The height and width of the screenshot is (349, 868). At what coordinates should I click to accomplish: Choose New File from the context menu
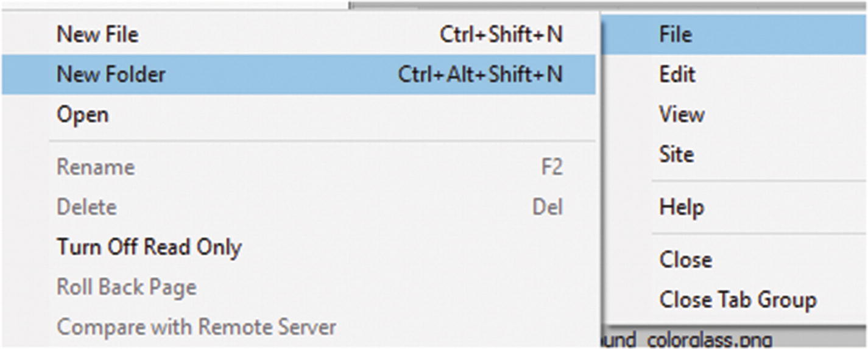click(x=97, y=34)
